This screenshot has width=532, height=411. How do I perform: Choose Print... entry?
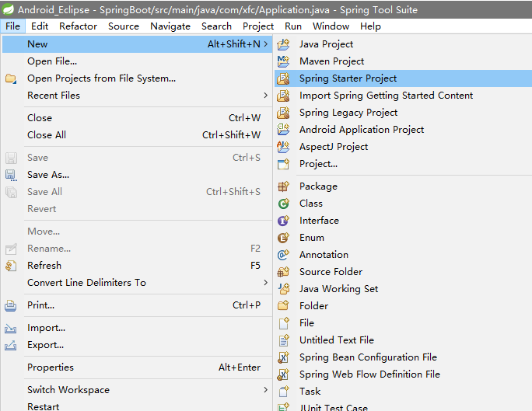(137, 305)
